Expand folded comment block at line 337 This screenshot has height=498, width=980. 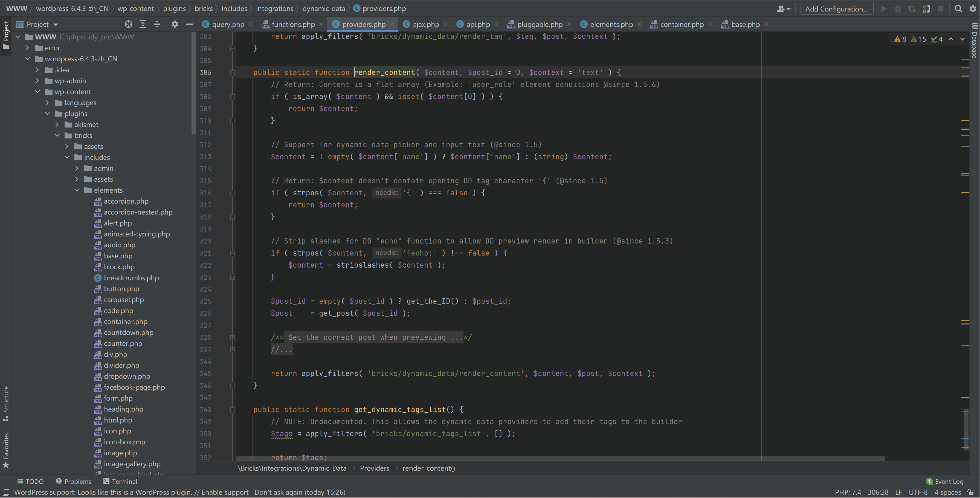(233, 350)
